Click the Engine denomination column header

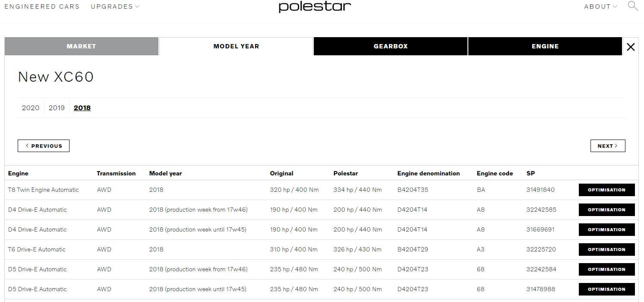coord(429,173)
